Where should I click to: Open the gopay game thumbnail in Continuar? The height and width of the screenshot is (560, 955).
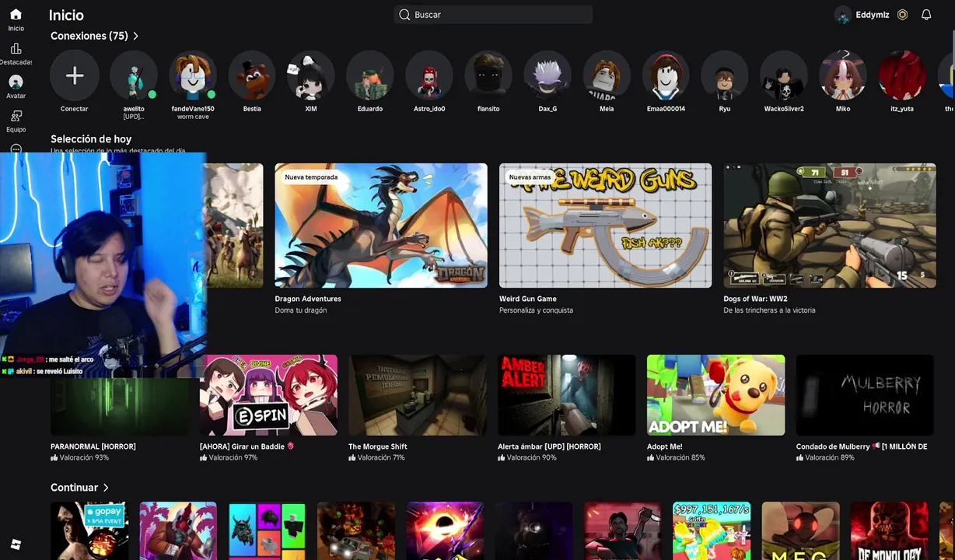coord(89,531)
